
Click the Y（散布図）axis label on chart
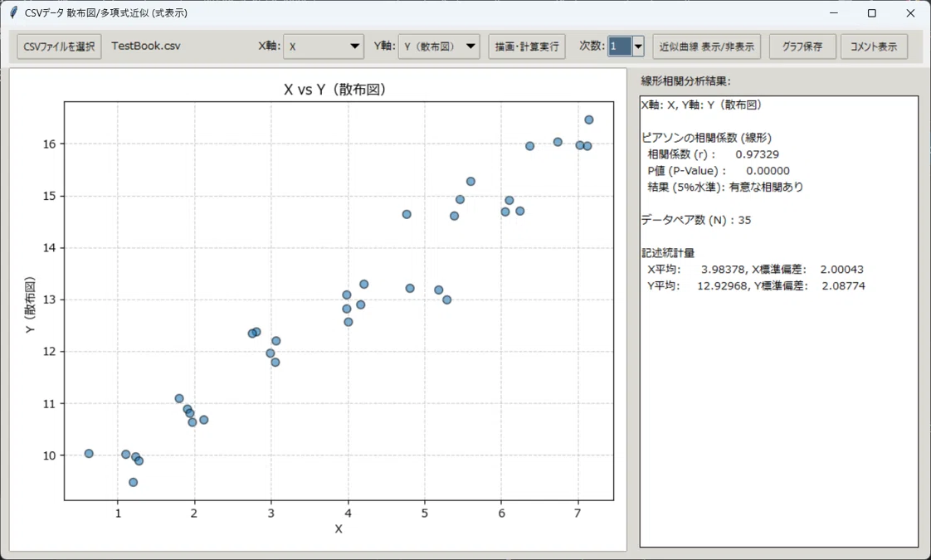point(30,304)
